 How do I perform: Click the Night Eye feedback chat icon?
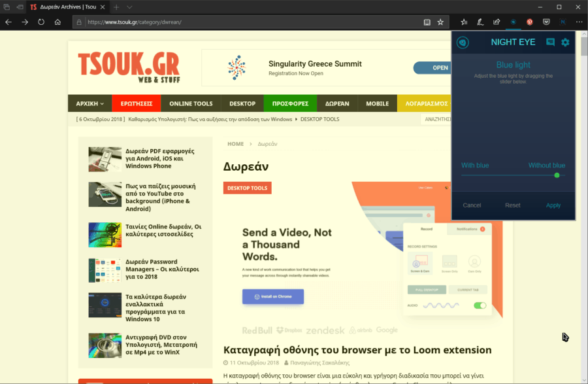(550, 43)
